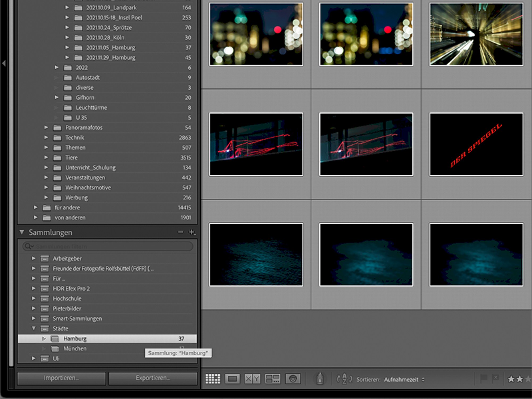Select the zoom-burst light streak photo
The height and width of the screenshot is (399, 532).
476,34
